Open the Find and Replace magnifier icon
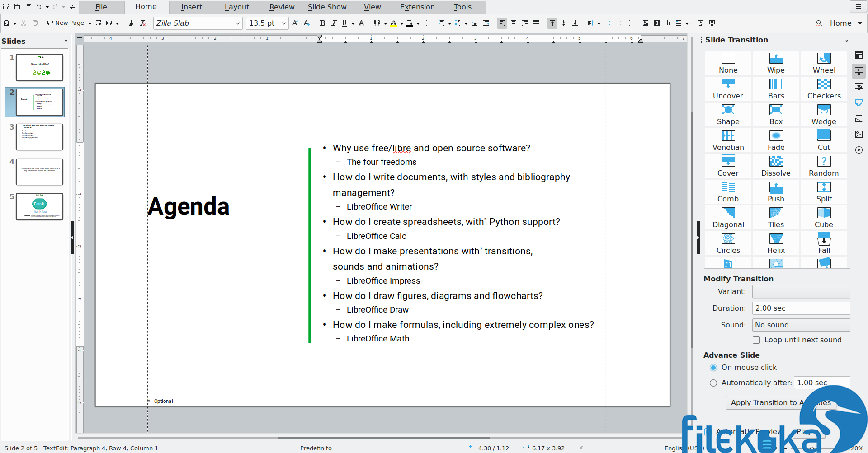The image size is (868, 453). tap(819, 23)
